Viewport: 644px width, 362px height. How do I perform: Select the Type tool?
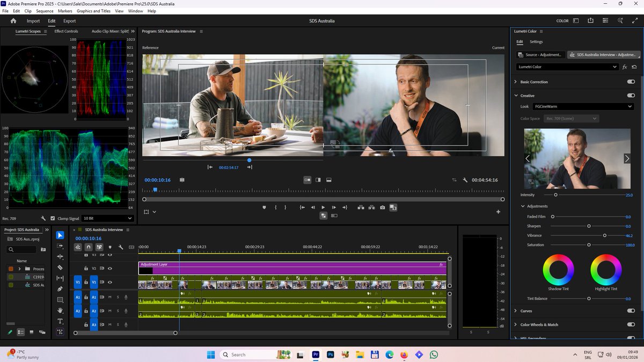[60, 321]
